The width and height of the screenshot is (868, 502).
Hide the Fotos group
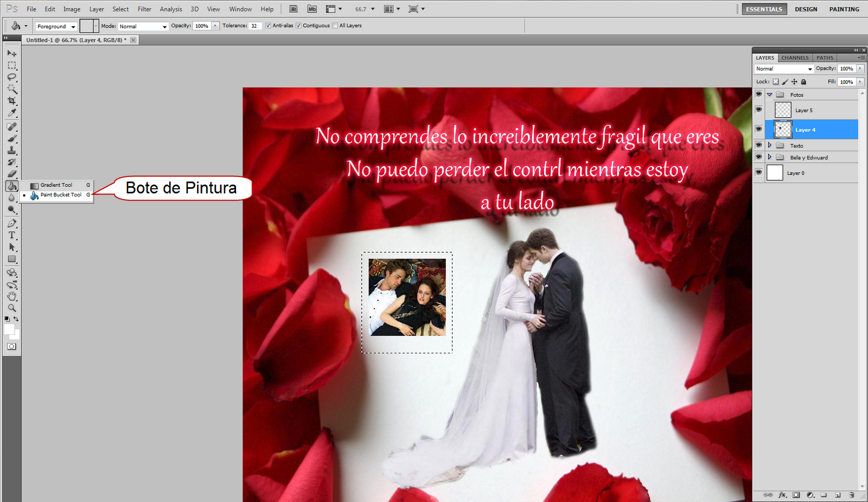758,94
